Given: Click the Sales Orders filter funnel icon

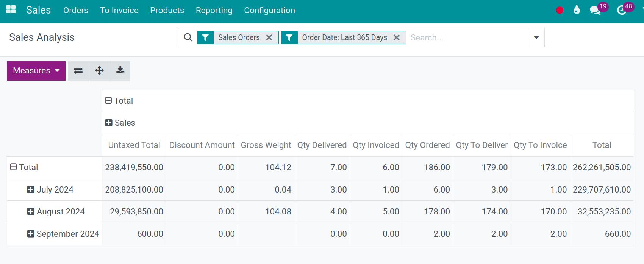Looking at the screenshot, I should (x=205, y=37).
